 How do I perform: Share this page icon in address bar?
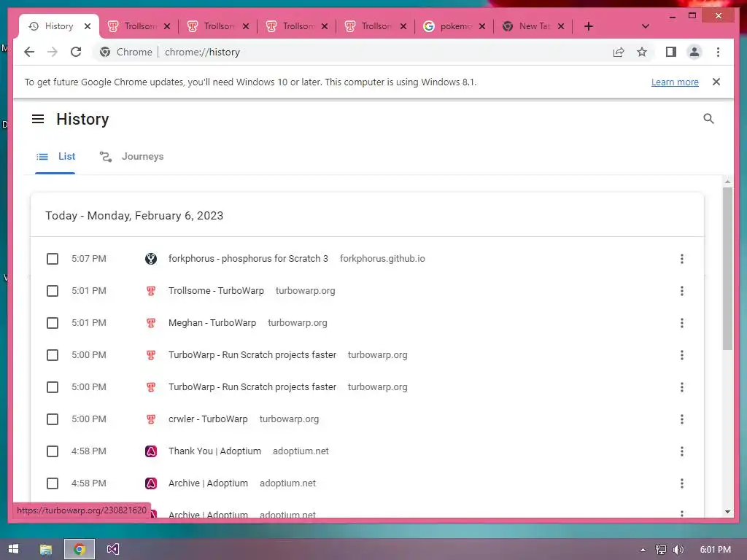619,52
